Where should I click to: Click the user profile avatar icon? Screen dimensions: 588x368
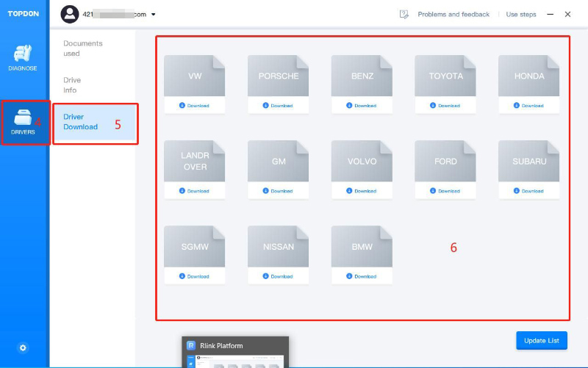(x=70, y=14)
